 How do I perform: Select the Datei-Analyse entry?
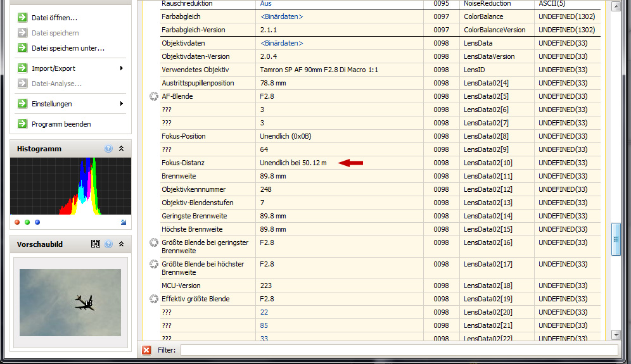(56, 84)
